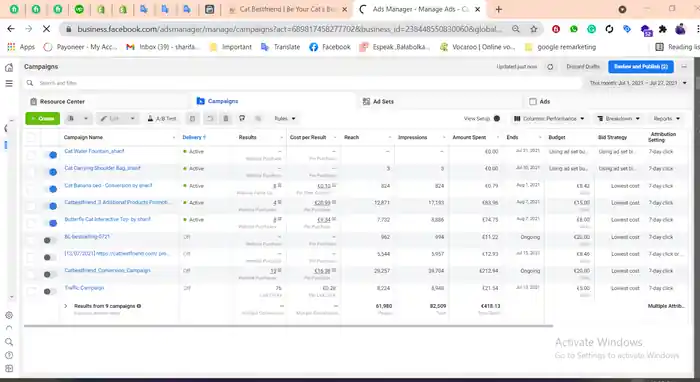Click the browser back arrow
The height and width of the screenshot is (382, 700).
pyautogui.click(x=11, y=29)
